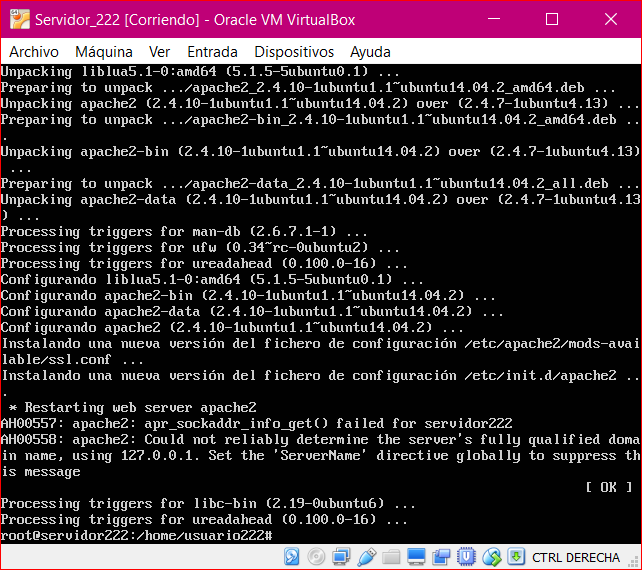
Task: Minimize the VirtualBox window
Action: (494, 19)
